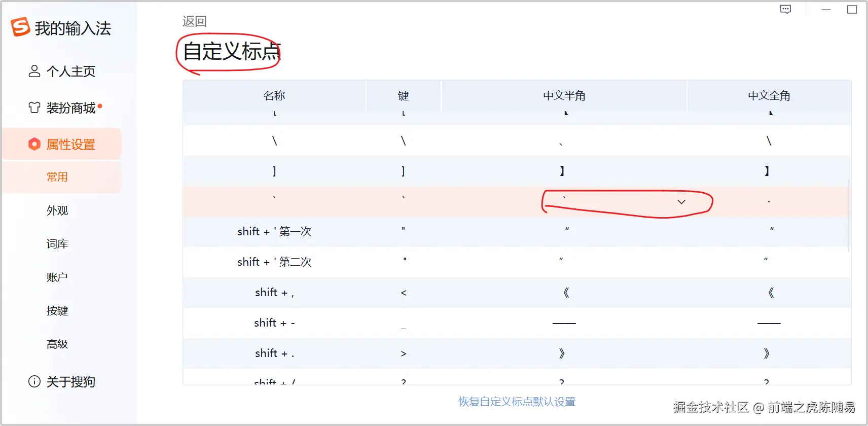Screen dimensions: 868x426
Task: Click the person icon beside 个人主页
Action: coord(34,71)
